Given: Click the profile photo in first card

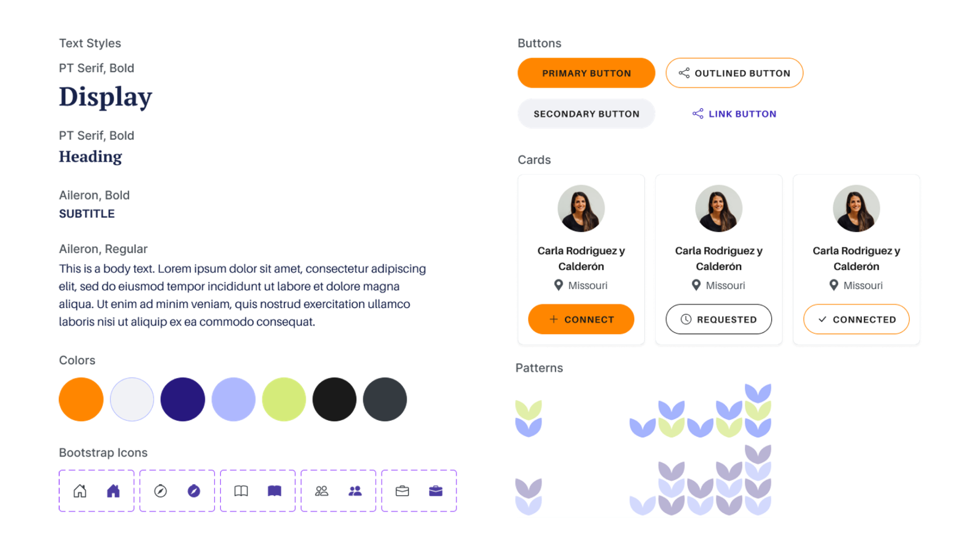Looking at the screenshot, I should point(581,208).
